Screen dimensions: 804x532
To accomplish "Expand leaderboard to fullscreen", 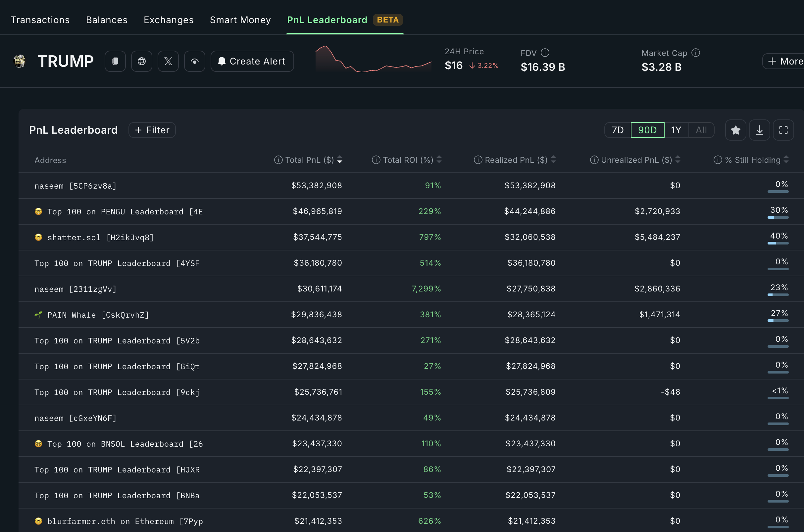I will pyautogui.click(x=783, y=130).
